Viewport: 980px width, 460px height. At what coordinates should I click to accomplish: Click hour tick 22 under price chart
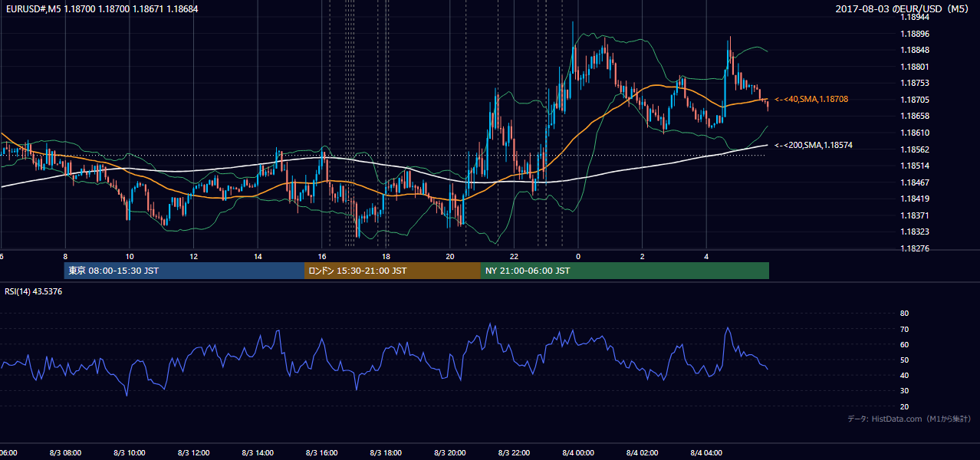(x=515, y=257)
